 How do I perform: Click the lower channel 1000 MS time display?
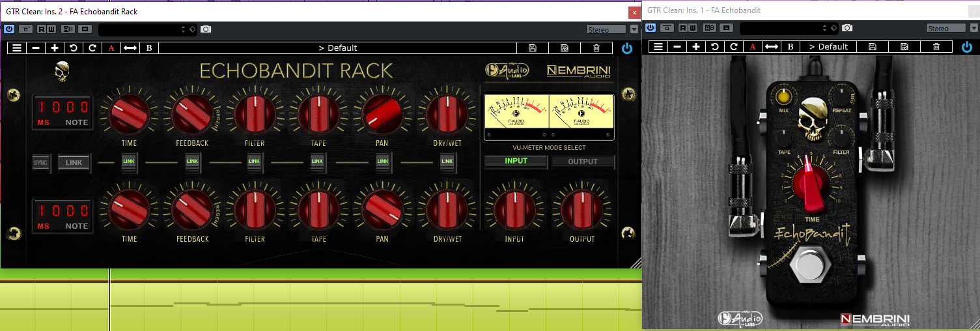[63, 217]
